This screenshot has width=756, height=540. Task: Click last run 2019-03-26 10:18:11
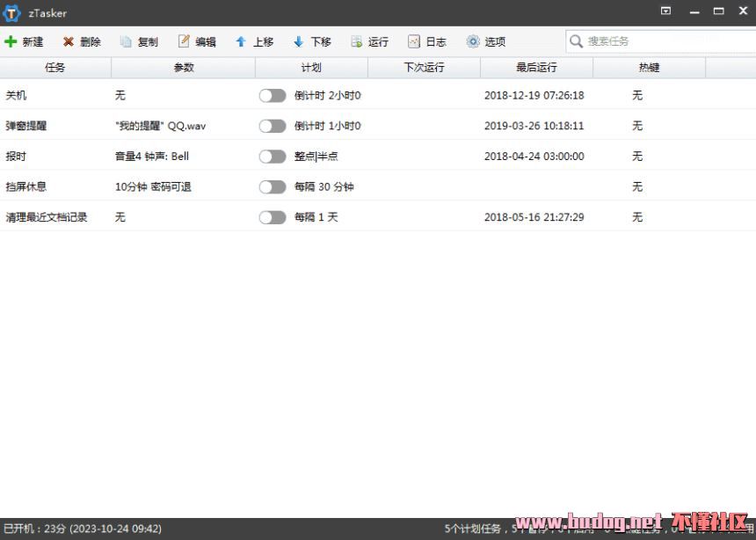click(534, 126)
